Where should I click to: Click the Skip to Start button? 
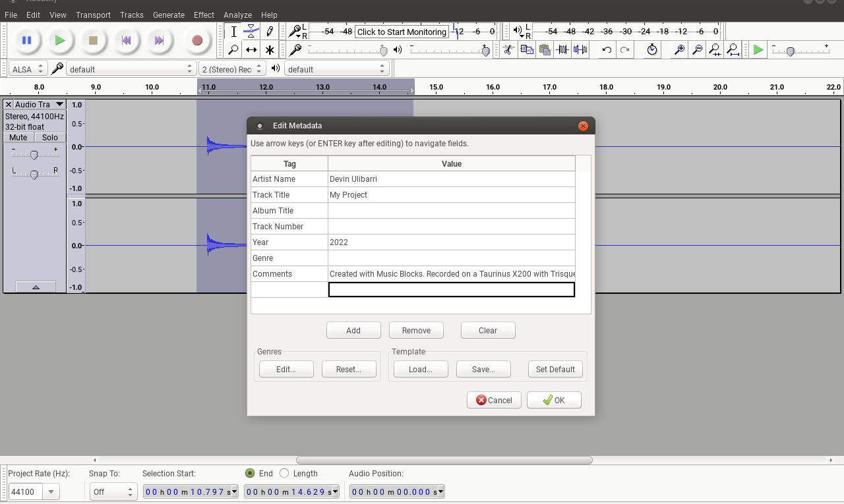click(126, 41)
